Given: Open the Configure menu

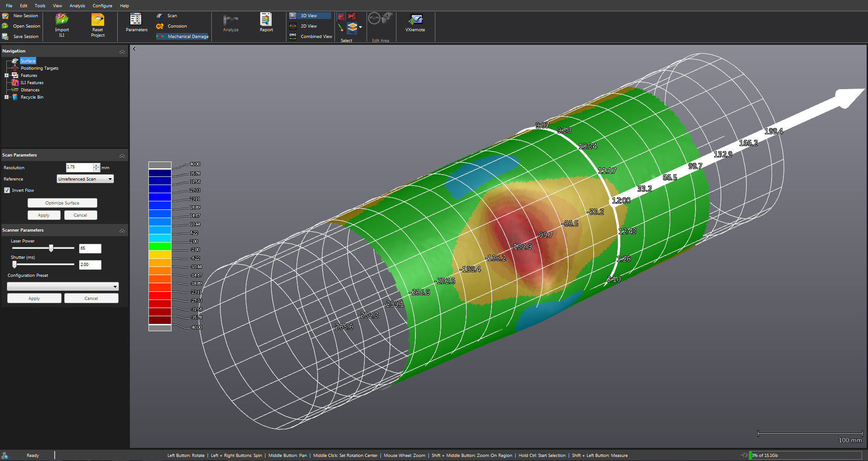Looking at the screenshot, I should pos(102,6).
